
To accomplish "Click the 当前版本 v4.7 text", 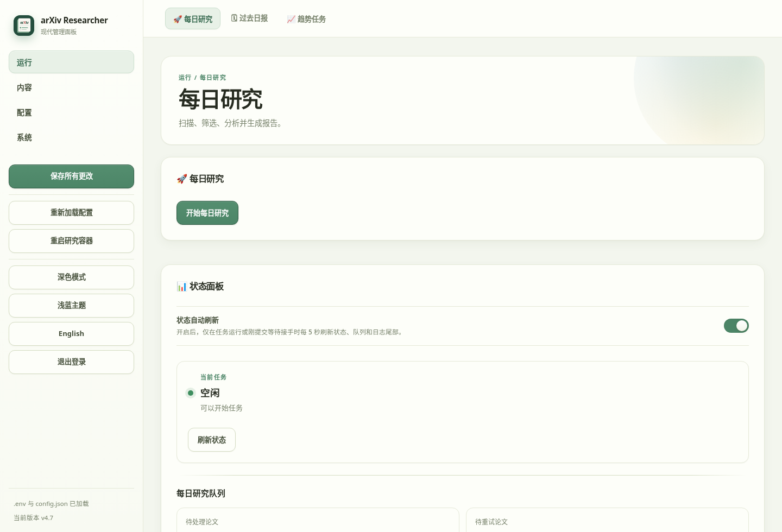I will 34,518.
